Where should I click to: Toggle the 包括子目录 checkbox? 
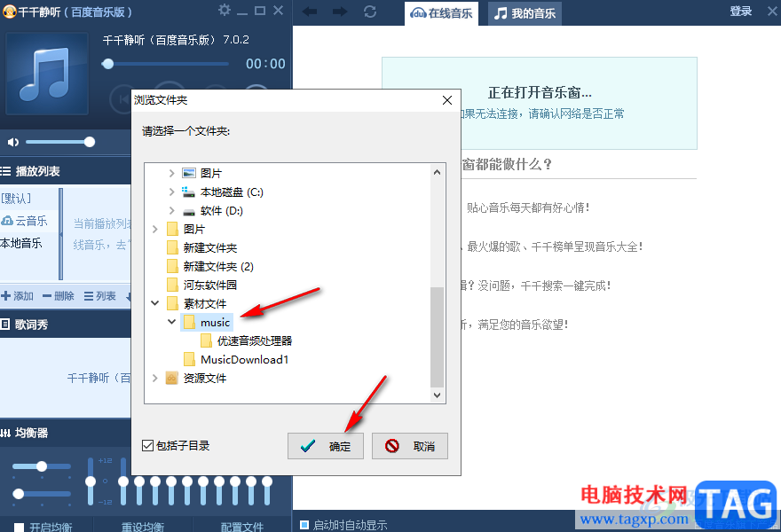tap(147, 445)
